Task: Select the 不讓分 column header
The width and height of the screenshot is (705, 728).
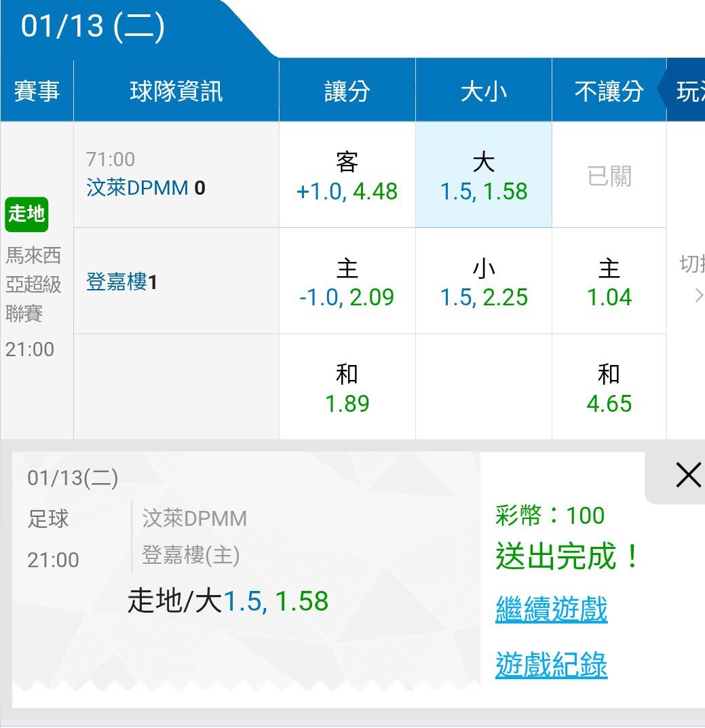Action: (x=609, y=91)
